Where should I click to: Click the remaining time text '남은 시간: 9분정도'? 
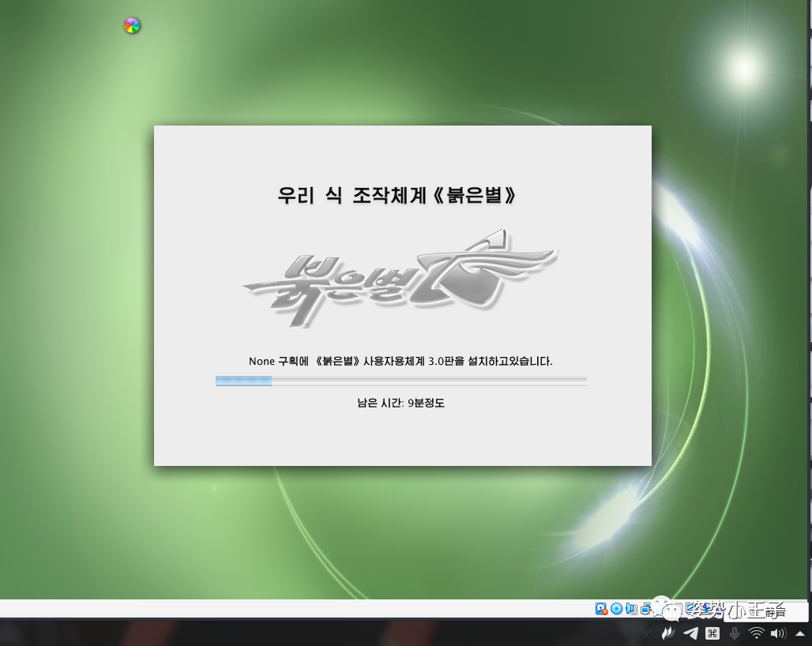tap(400, 403)
